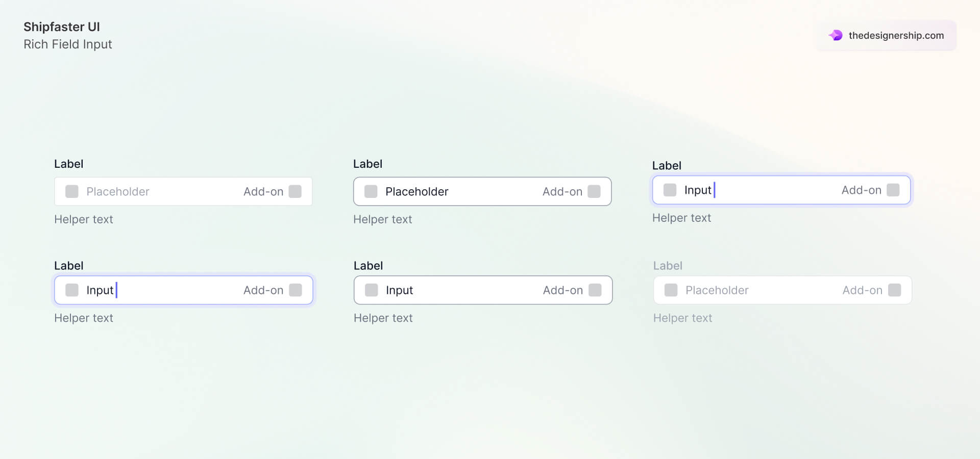980x459 pixels.
Task: Click the add-on icon in the bottom-middle filled input
Action: point(595,290)
